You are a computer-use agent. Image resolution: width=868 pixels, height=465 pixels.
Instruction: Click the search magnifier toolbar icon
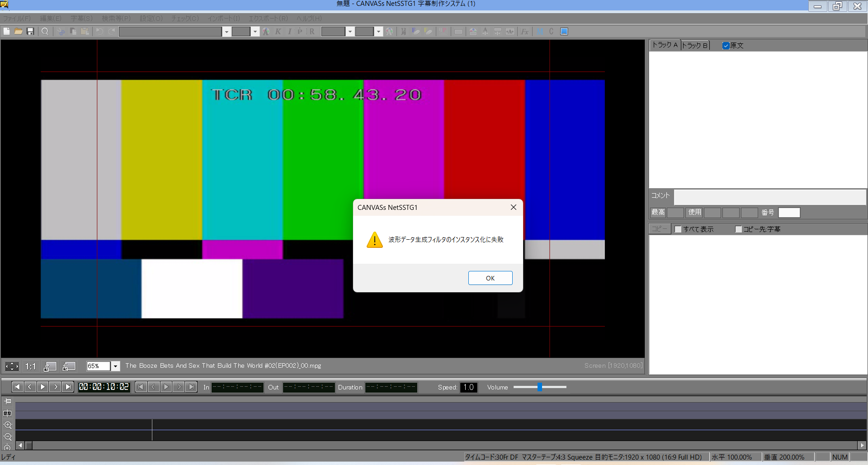(45, 31)
